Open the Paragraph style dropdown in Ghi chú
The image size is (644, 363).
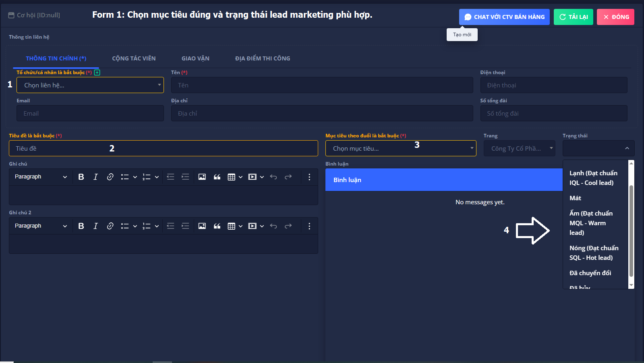(x=41, y=177)
